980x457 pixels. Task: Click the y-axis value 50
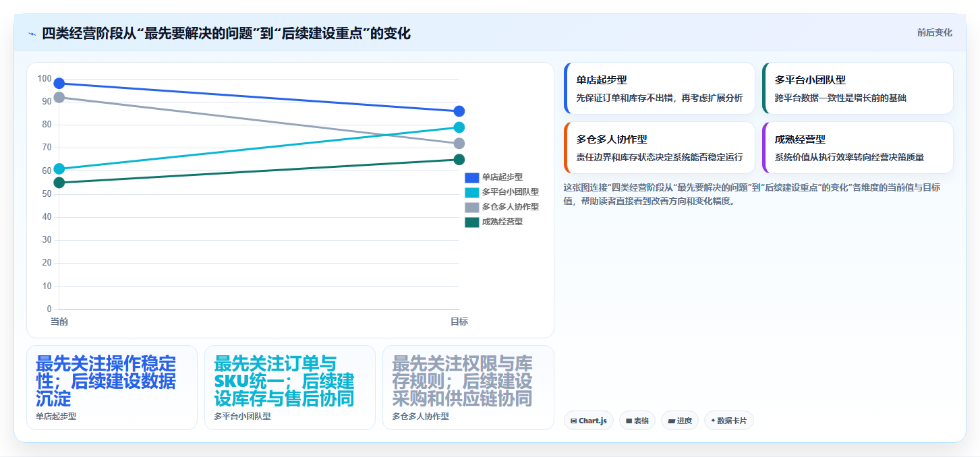[47, 194]
